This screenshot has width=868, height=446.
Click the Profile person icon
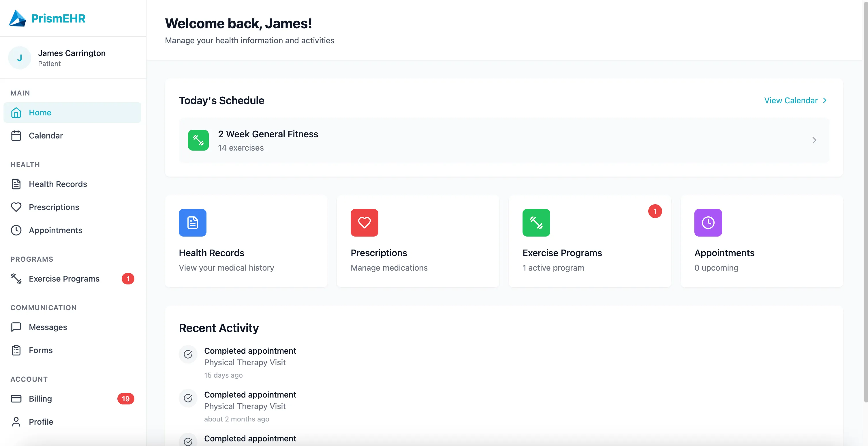click(16, 422)
